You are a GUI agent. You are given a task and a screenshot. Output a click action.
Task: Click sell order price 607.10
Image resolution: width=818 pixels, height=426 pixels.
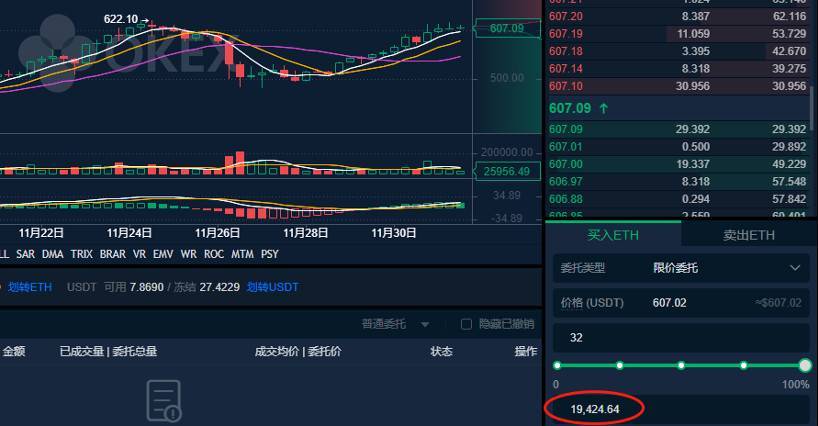click(566, 86)
